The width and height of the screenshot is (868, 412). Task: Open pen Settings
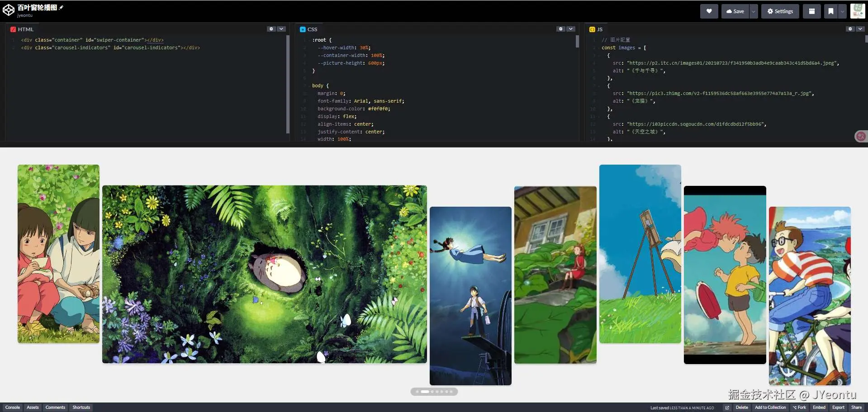(x=780, y=11)
